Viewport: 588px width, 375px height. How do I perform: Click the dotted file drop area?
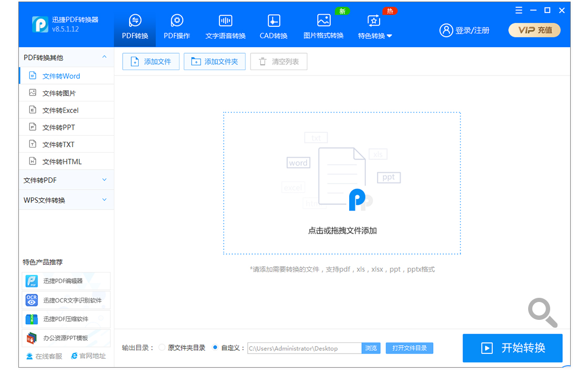tap(342, 183)
